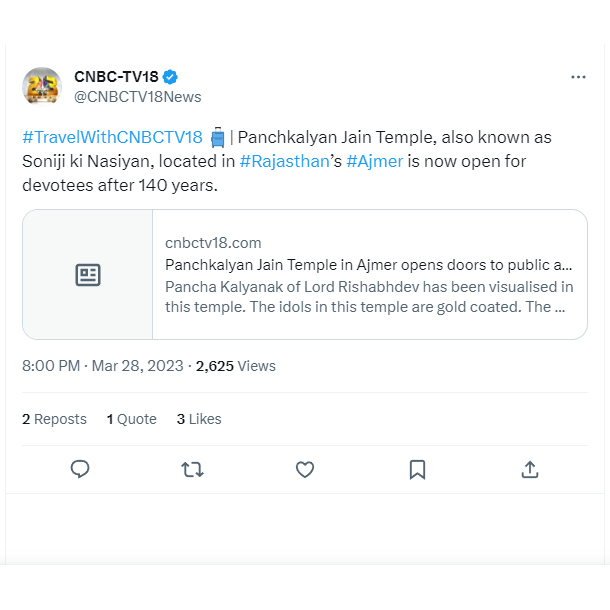Open the #TravelWithCNBCTV18 hashtag

(112, 137)
